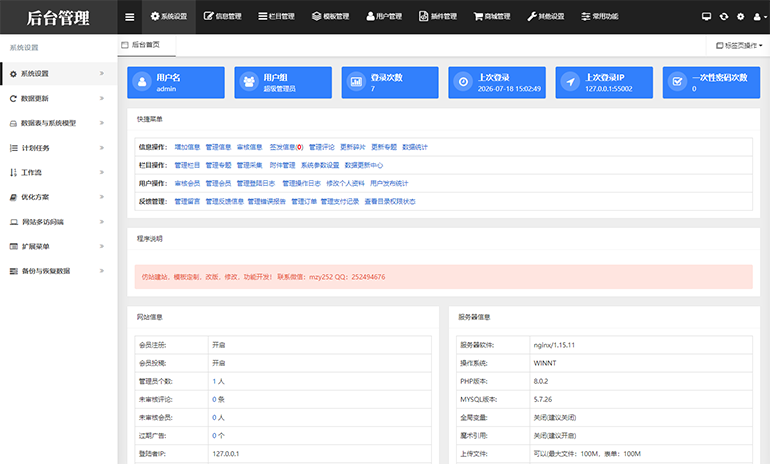Click the monitor icon in top bar
770x464 pixels.
706,17
